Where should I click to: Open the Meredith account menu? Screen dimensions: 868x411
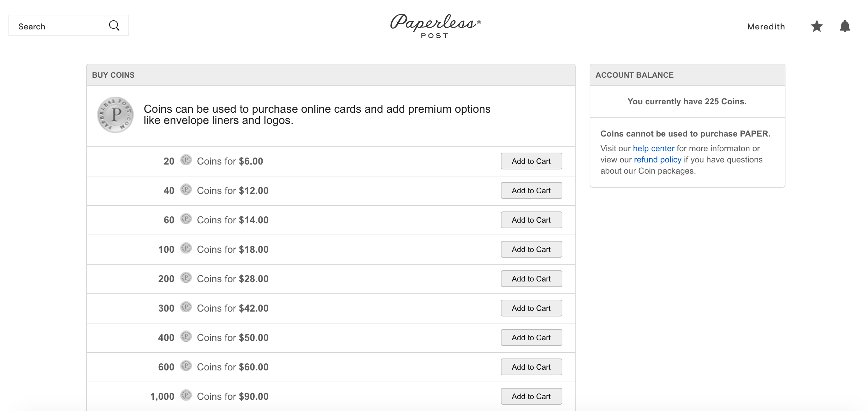point(766,27)
